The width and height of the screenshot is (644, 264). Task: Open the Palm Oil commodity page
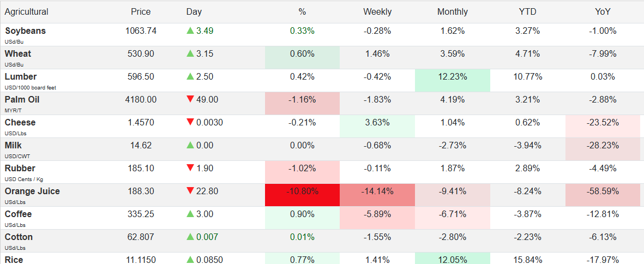pyautogui.click(x=22, y=100)
